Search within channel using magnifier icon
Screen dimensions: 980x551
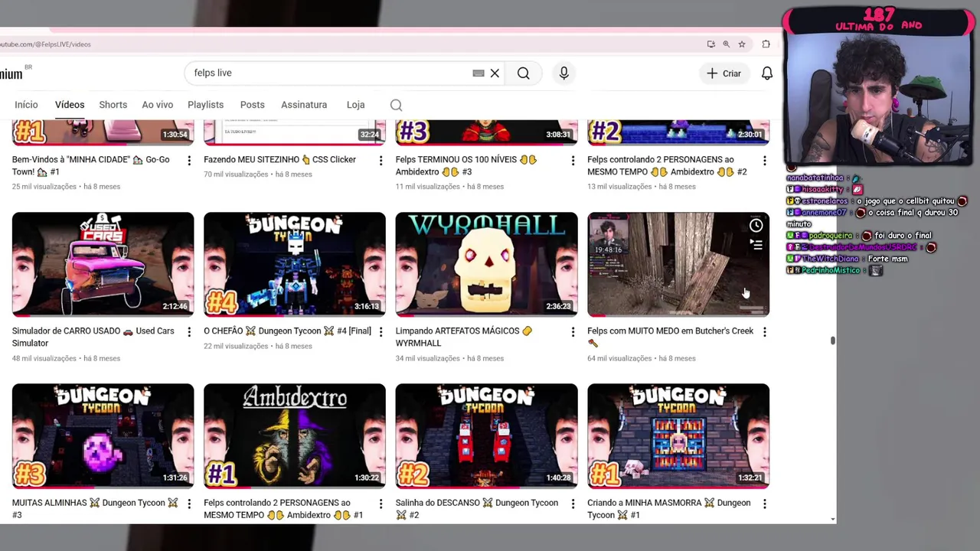[x=396, y=105]
